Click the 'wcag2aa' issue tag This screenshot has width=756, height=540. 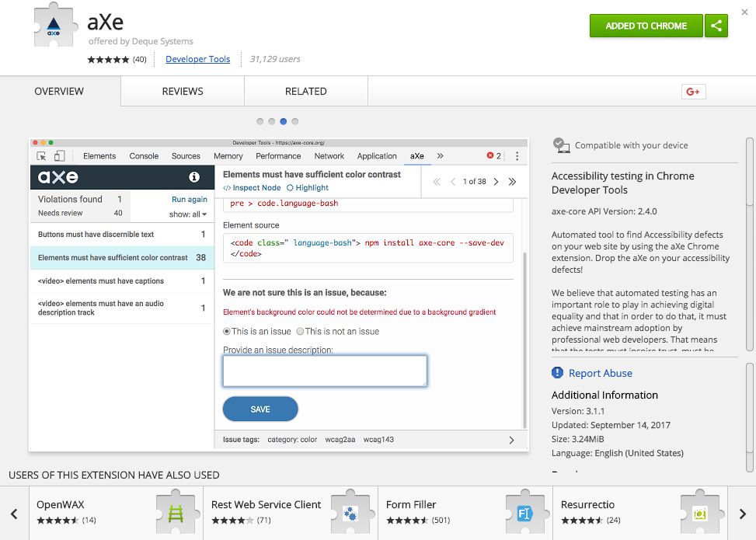click(x=340, y=440)
